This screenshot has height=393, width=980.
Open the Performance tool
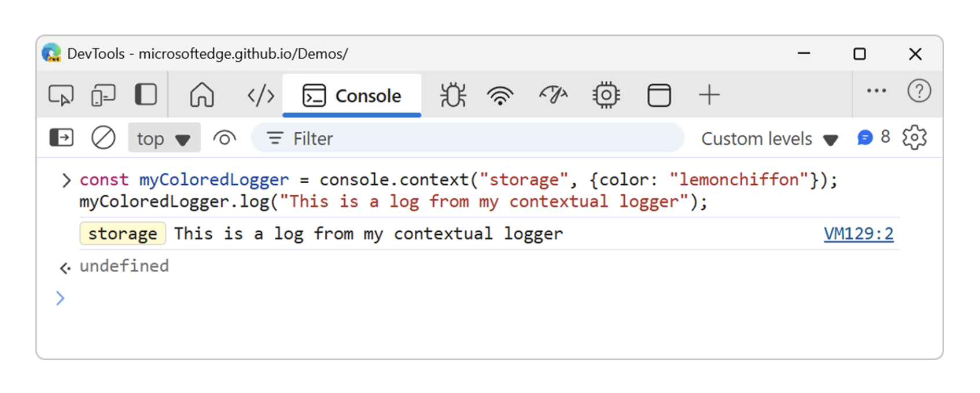pyautogui.click(x=553, y=95)
